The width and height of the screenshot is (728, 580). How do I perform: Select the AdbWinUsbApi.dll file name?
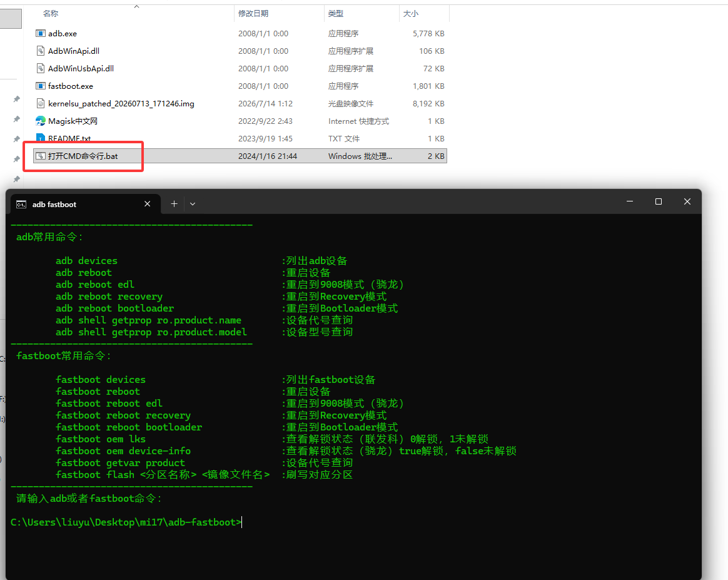(81, 68)
